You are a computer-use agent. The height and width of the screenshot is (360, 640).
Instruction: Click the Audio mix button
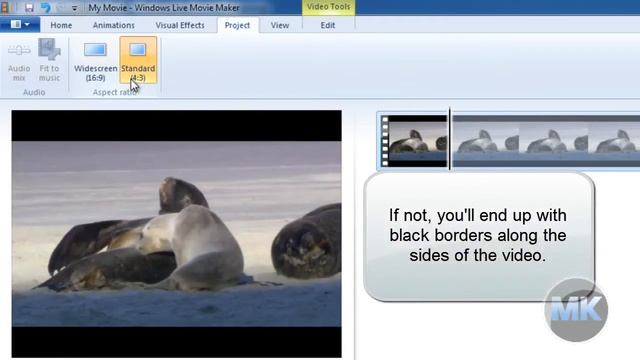pyautogui.click(x=19, y=60)
